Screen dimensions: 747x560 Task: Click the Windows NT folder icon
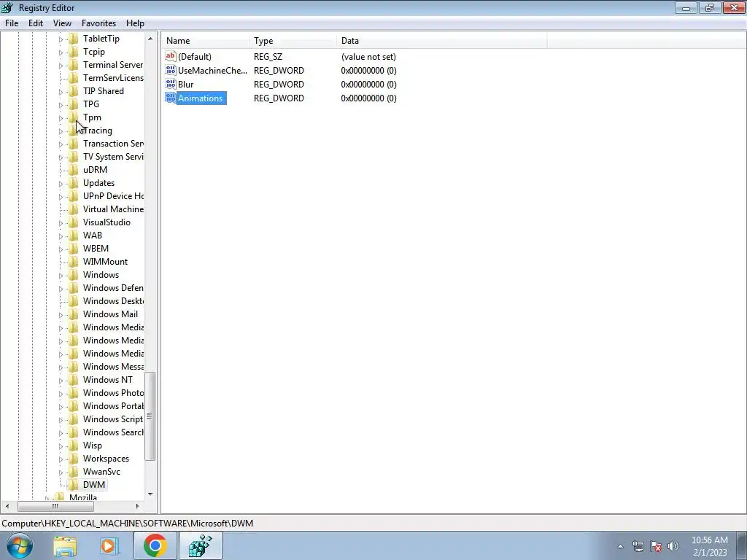point(74,380)
